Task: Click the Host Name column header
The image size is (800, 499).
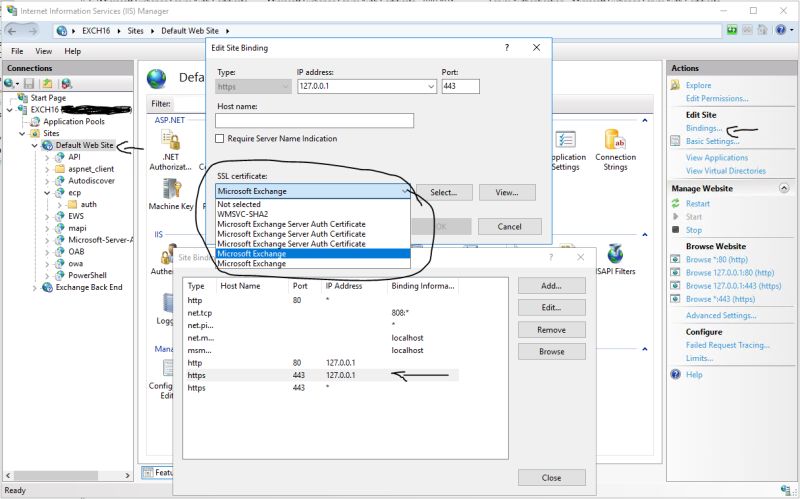Action: (253, 286)
